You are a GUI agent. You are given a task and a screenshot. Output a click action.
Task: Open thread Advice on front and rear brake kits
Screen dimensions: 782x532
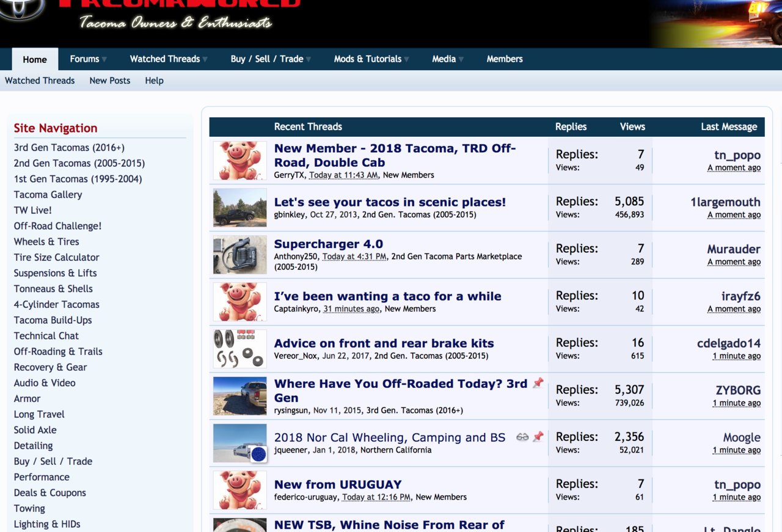pos(384,343)
